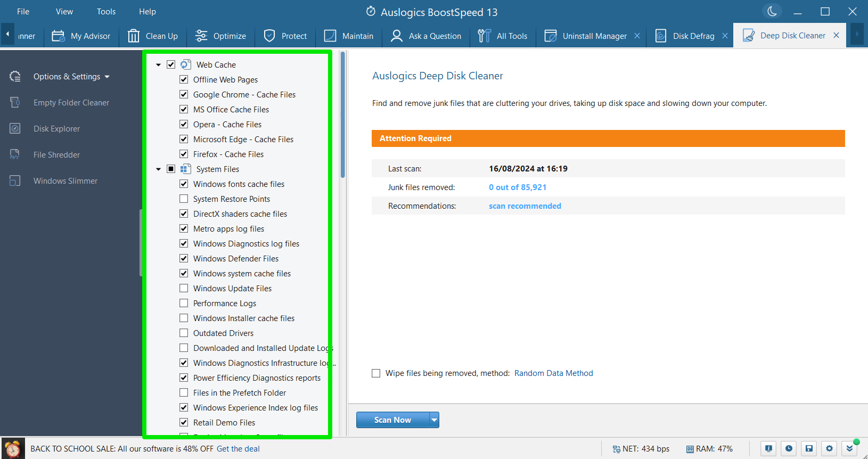The height and width of the screenshot is (459, 868).
Task: Check the Outdated Drivers option
Action: 184,333
